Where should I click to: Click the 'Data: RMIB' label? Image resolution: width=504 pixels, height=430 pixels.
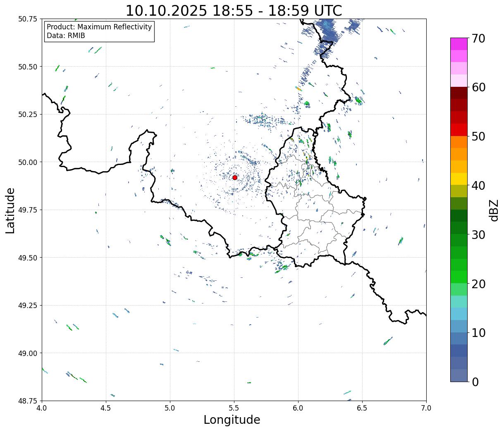pyautogui.click(x=66, y=36)
